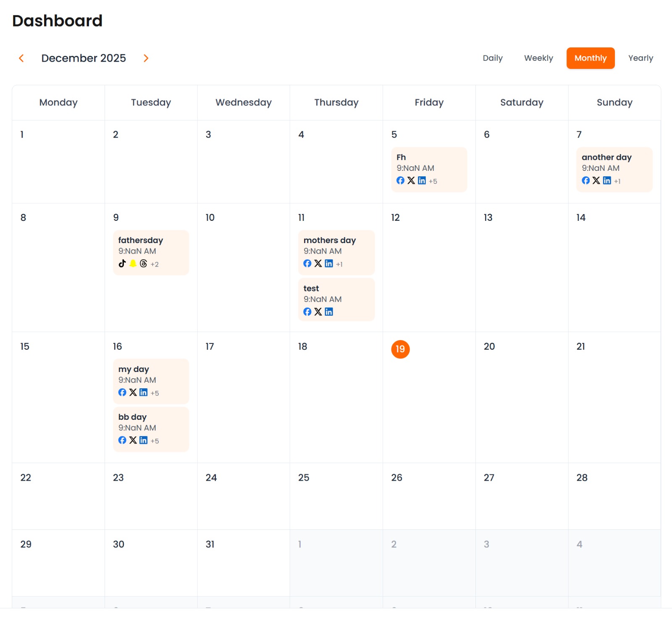This screenshot has width=672, height=618.
Task: Switch to Daily view
Action: pos(493,58)
